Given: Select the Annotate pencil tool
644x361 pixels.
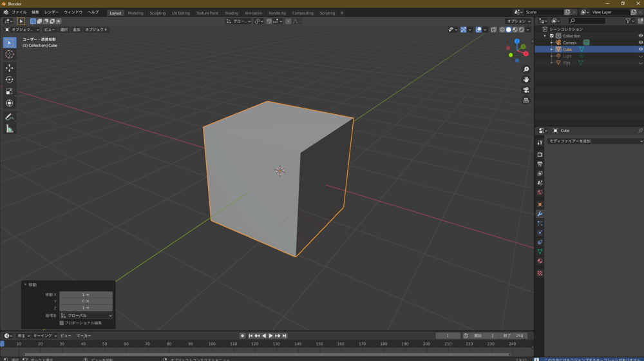Looking at the screenshot, I should tap(10, 117).
